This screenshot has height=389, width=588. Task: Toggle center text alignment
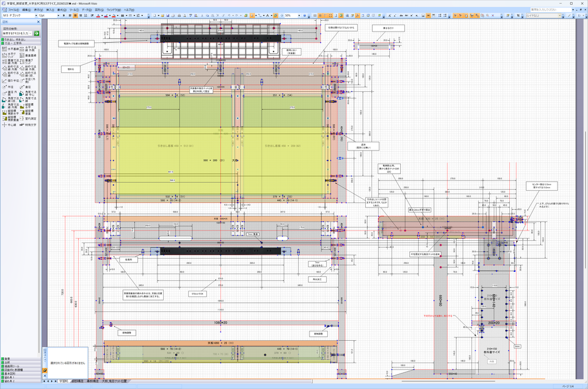[x=75, y=16]
